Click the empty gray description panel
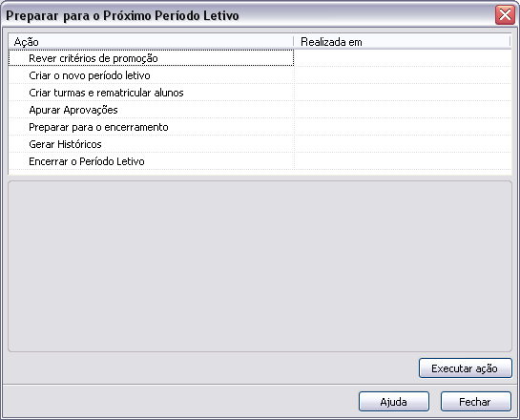Image resolution: width=520 pixels, height=420 pixels. [260, 266]
